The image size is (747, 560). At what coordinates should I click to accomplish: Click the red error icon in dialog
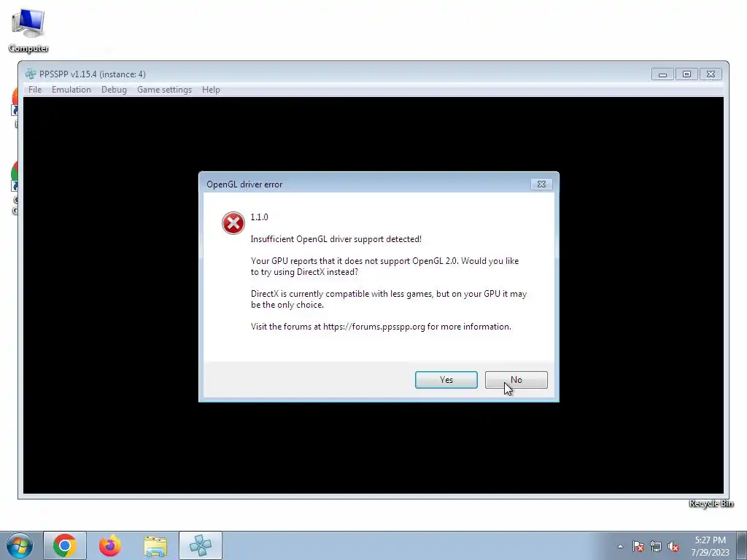(x=233, y=223)
